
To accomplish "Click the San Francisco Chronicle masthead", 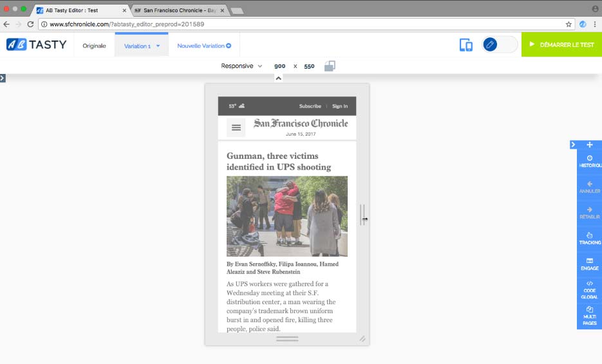I will 301,123.
